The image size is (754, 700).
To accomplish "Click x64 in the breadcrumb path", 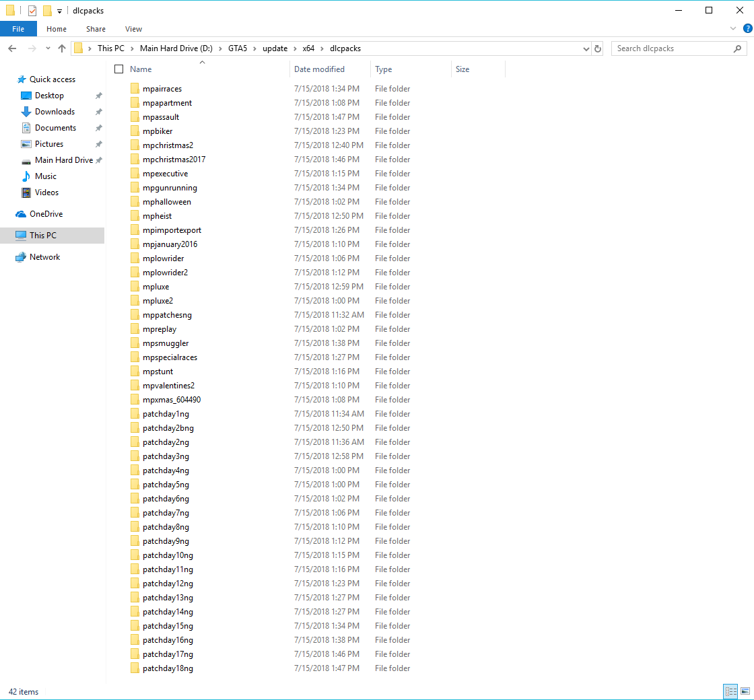I will (x=308, y=48).
